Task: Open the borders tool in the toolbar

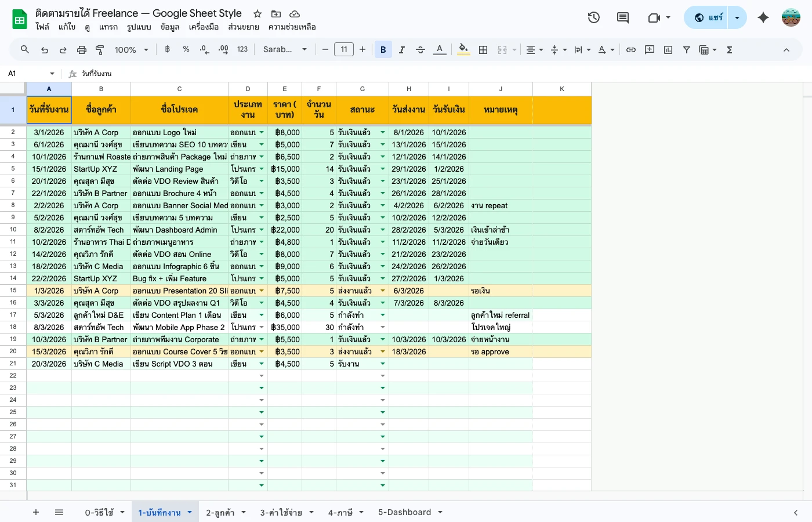Action: pos(483,50)
